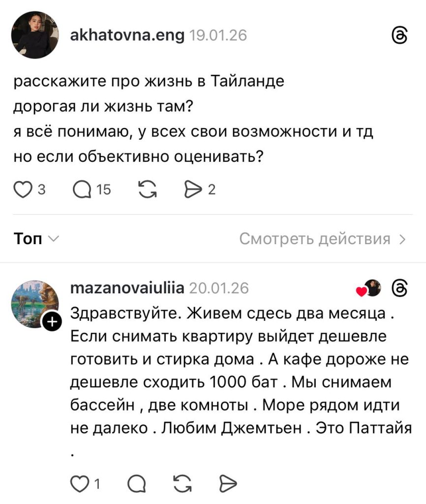
Task: Click Threads logo on the reply
Action: click(x=399, y=288)
